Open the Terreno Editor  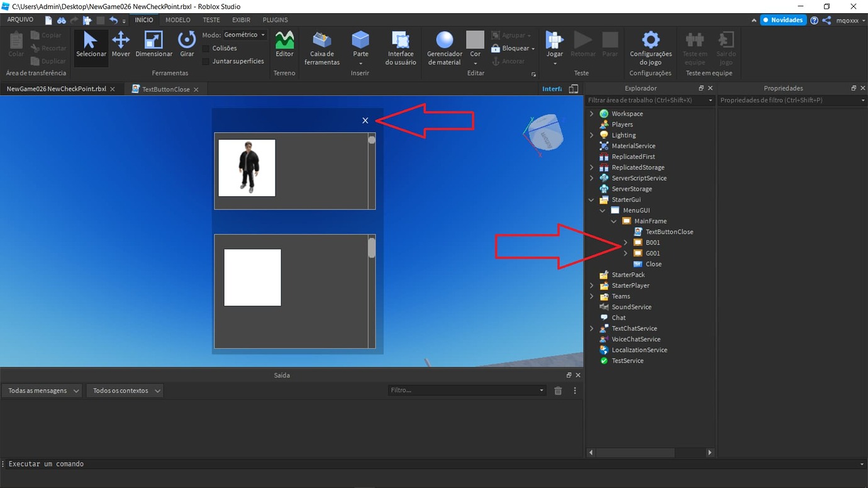pos(284,44)
